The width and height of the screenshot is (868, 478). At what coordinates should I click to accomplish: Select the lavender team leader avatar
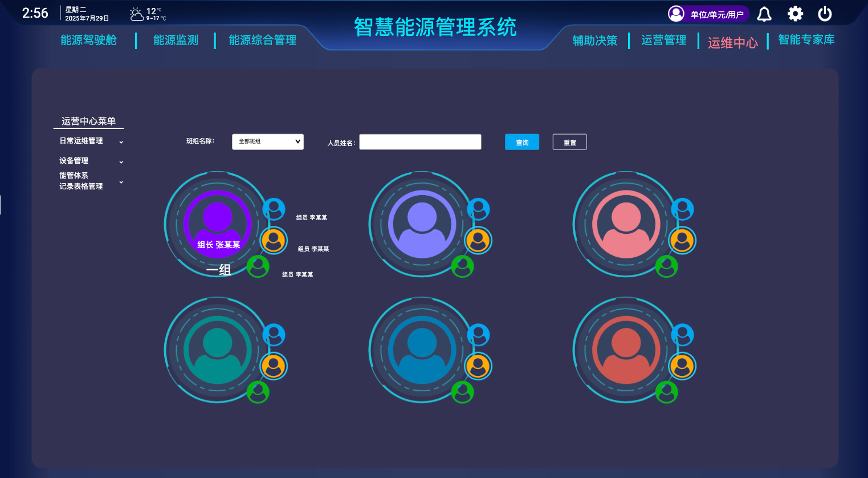point(422,224)
